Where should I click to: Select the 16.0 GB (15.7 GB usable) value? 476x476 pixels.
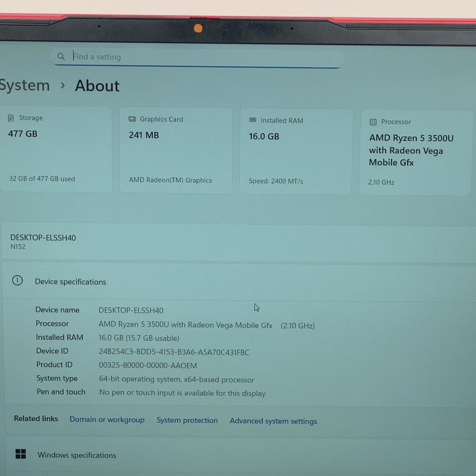click(139, 338)
